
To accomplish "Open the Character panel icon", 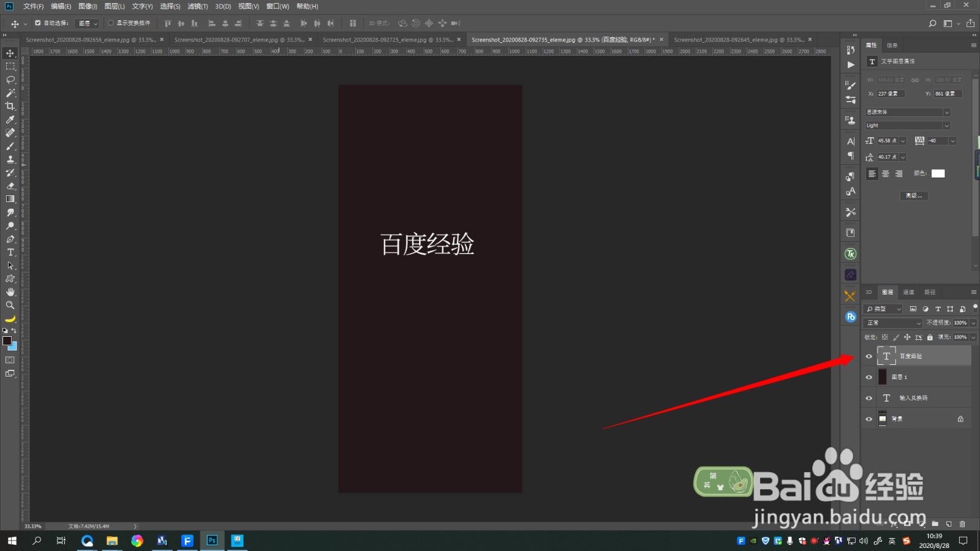I will tap(850, 141).
